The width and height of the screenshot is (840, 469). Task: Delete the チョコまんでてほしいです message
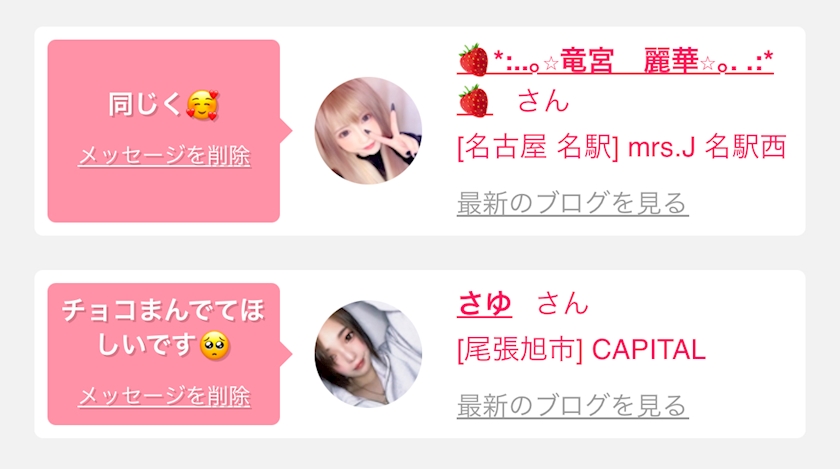coord(164,396)
